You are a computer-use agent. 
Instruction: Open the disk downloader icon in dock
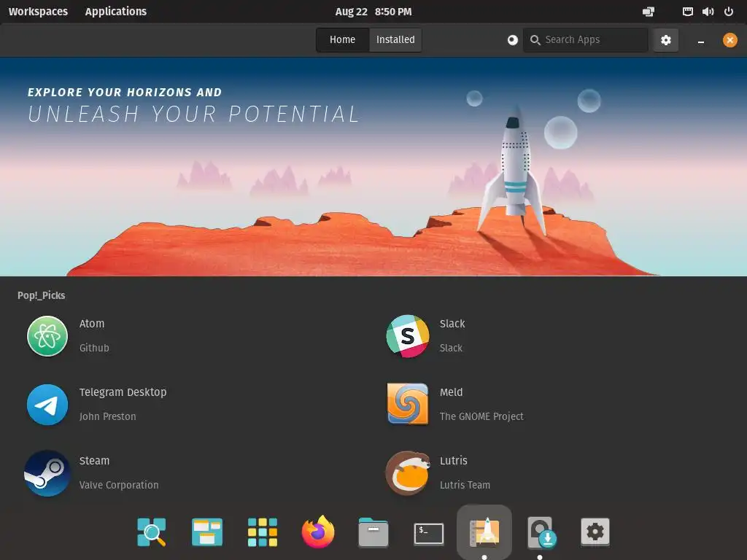tap(541, 532)
